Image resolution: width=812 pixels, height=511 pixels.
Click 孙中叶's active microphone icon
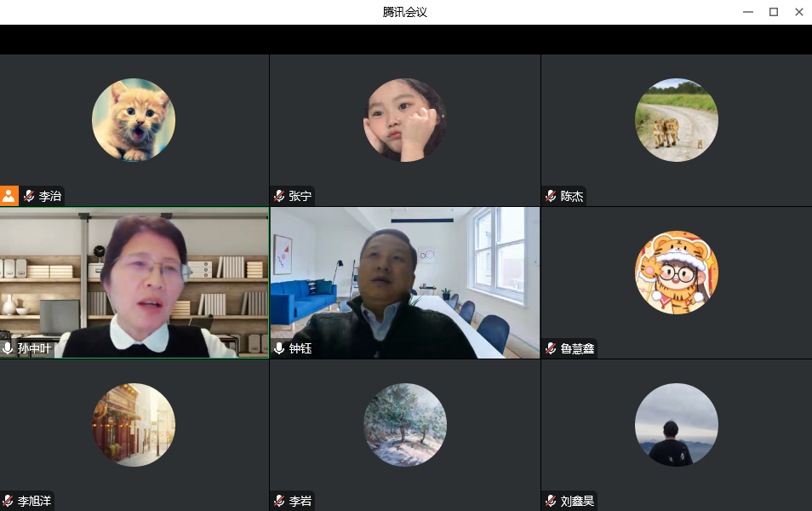(x=8, y=348)
